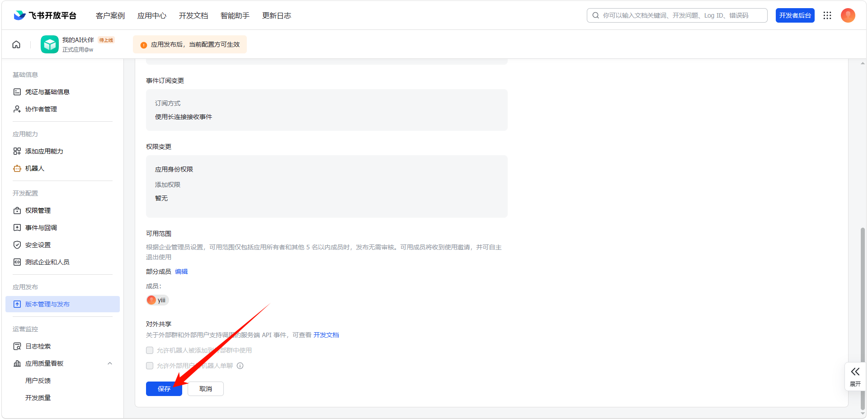Viewport: 868px width, 420px height.
Task: Click the Feishu Open Platform logo
Action: click(x=45, y=15)
